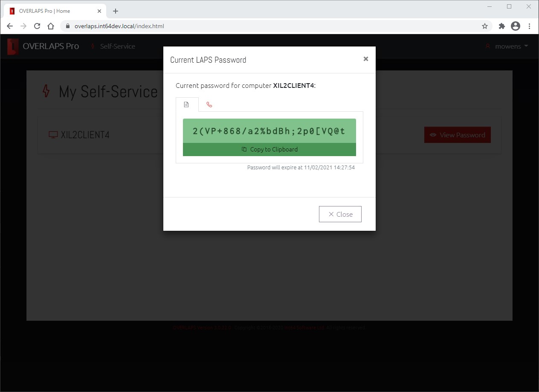Close the OVERLAPS Pro browser tab
Screen dimensions: 539x392
[99, 11]
